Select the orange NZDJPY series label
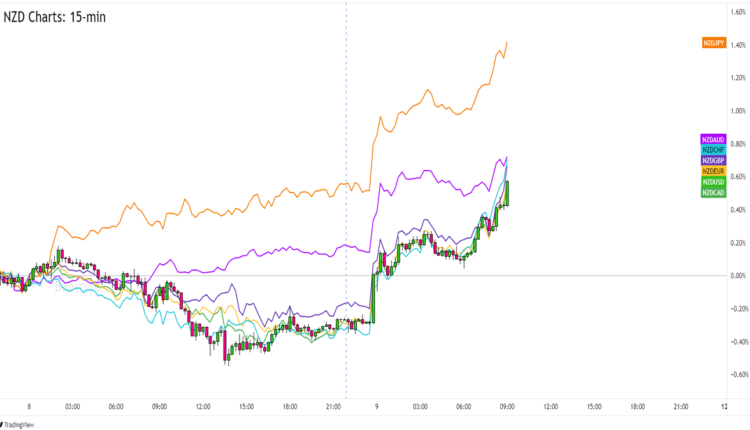 click(x=713, y=42)
